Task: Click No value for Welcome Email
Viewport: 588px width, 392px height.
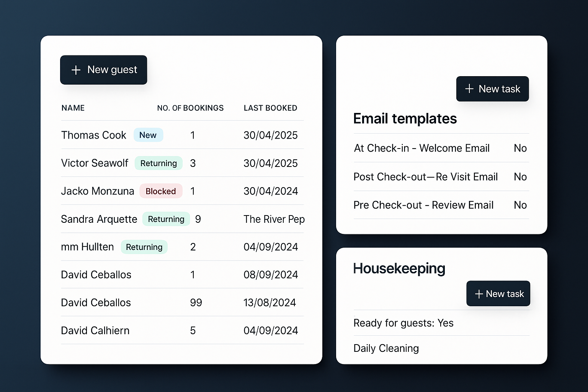Action: (520, 148)
